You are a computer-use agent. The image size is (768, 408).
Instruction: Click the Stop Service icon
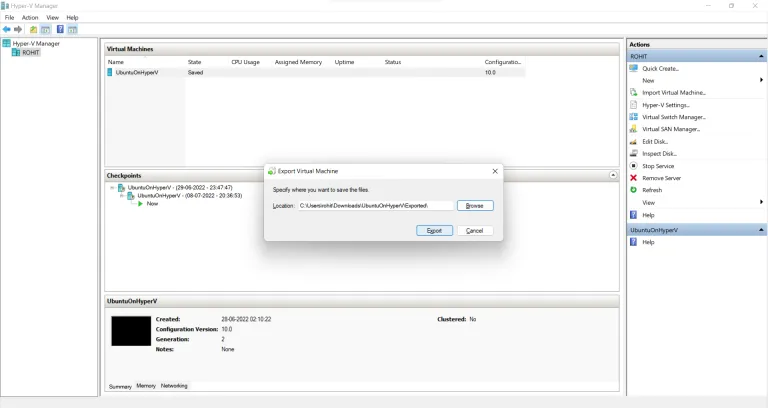(x=633, y=166)
